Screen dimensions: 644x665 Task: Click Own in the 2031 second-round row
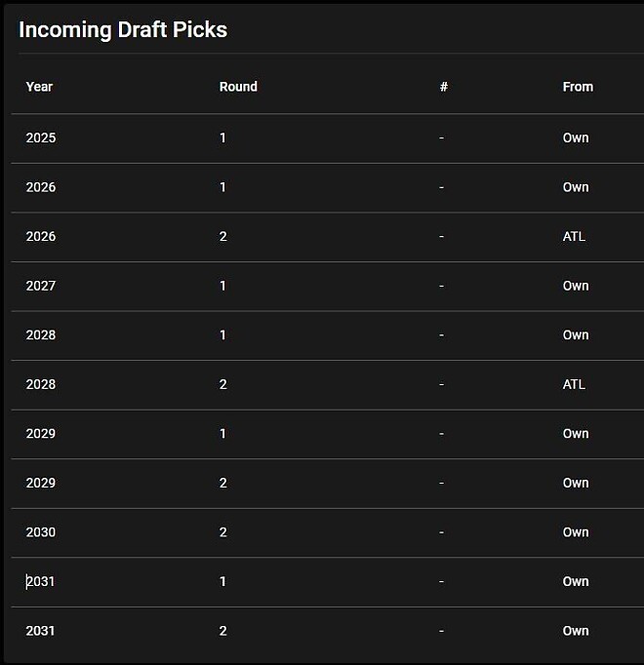(576, 631)
